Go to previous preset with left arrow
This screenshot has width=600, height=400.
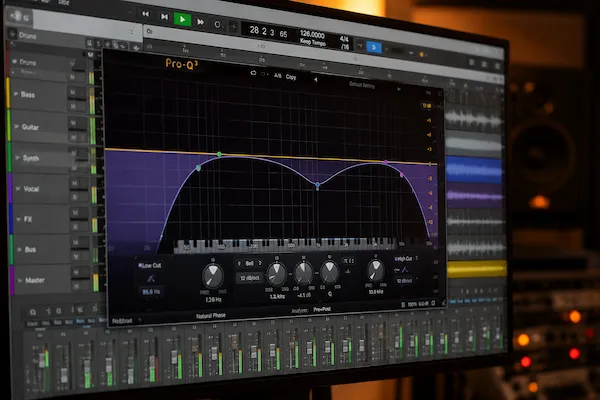pyautogui.click(x=316, y=80)
